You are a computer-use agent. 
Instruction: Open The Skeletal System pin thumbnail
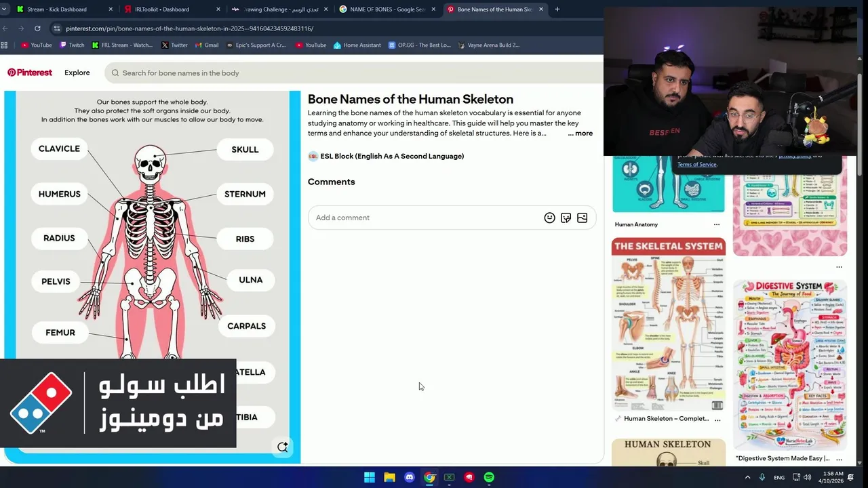(669, 325)
